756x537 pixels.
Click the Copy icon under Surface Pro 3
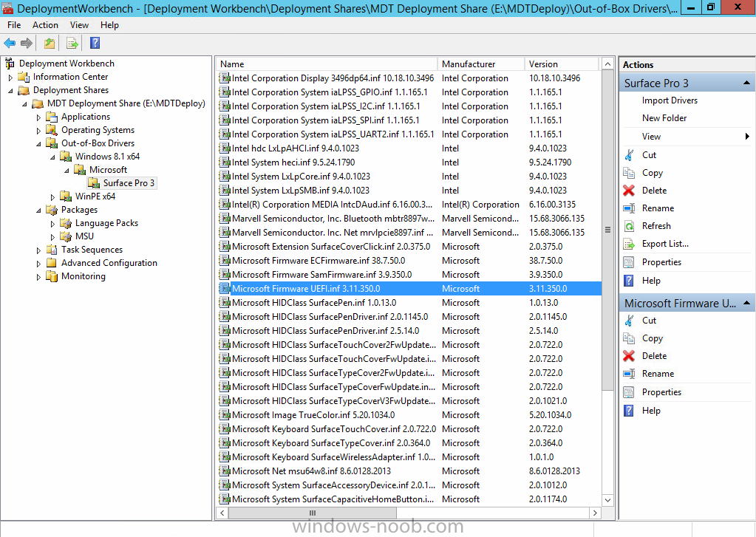629,173
